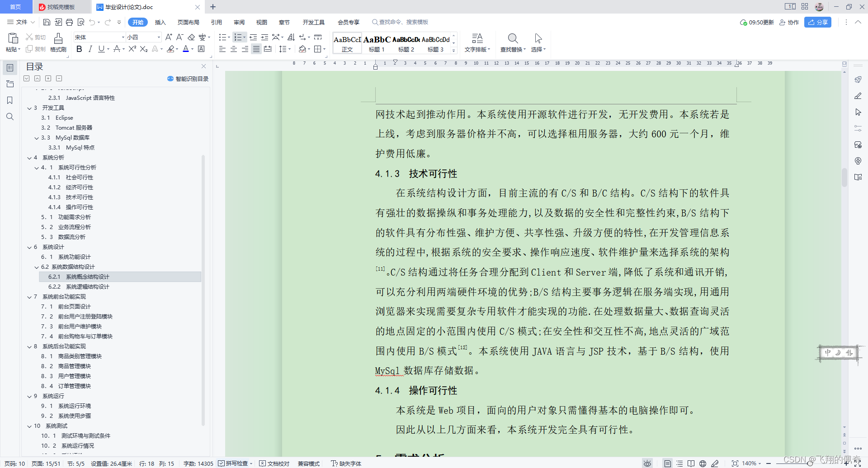The height and width of the screenshot is (468, 868).
Task: Select 4.1.3 技术可行性 in outline
Action: pyautogui.click(x=71, y=197)
